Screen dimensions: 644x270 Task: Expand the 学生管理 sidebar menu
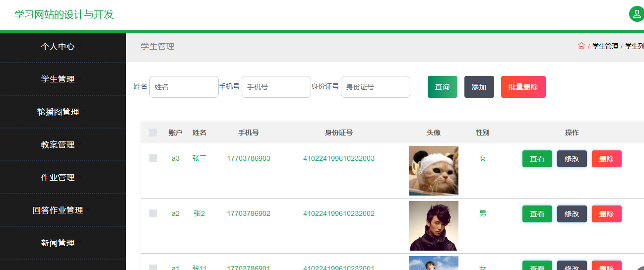pyautogui.click(x=63, y=79)
